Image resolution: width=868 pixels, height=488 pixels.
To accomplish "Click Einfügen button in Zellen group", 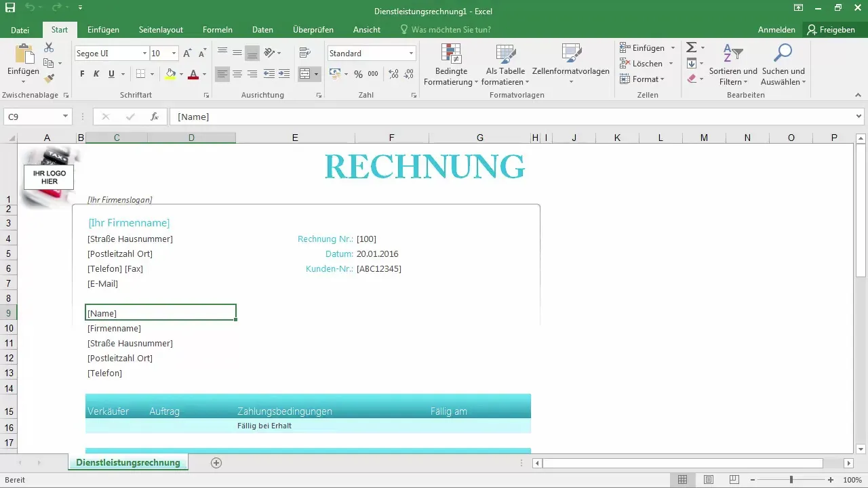I will pyautogui.click(x=648, y=47).
